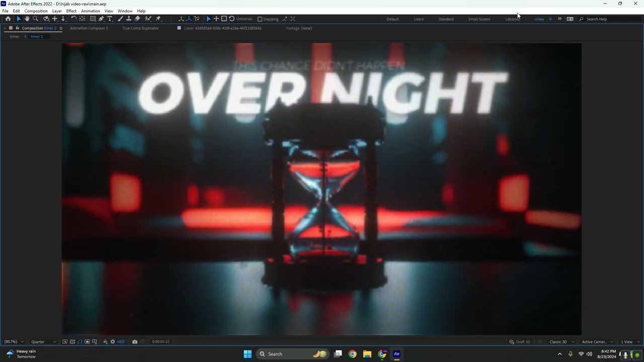Click the Search Help input field
Viewport: 644px width, 362px height.
tap(611, 19)
